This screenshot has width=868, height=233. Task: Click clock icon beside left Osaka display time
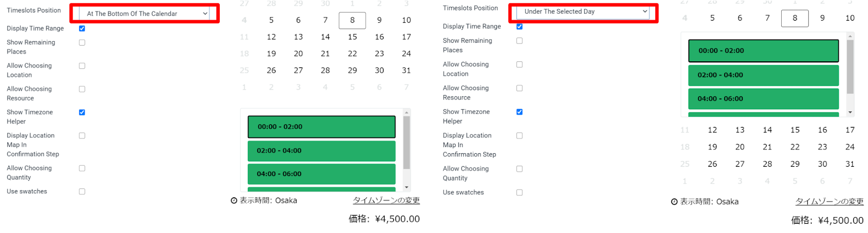(x=234, y=201)
